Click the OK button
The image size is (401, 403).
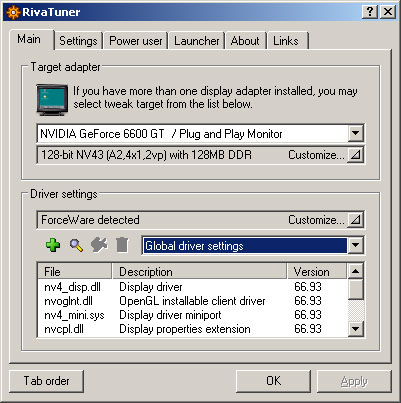273,381
